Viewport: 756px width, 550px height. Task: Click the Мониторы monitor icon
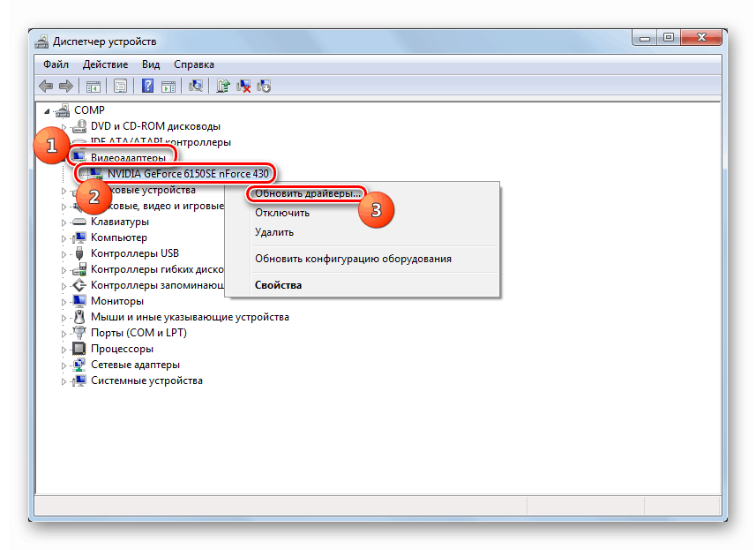[79, 301]
